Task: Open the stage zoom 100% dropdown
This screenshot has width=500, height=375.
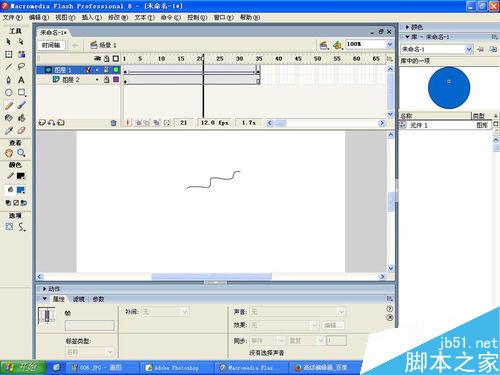Action: (389, 44)
